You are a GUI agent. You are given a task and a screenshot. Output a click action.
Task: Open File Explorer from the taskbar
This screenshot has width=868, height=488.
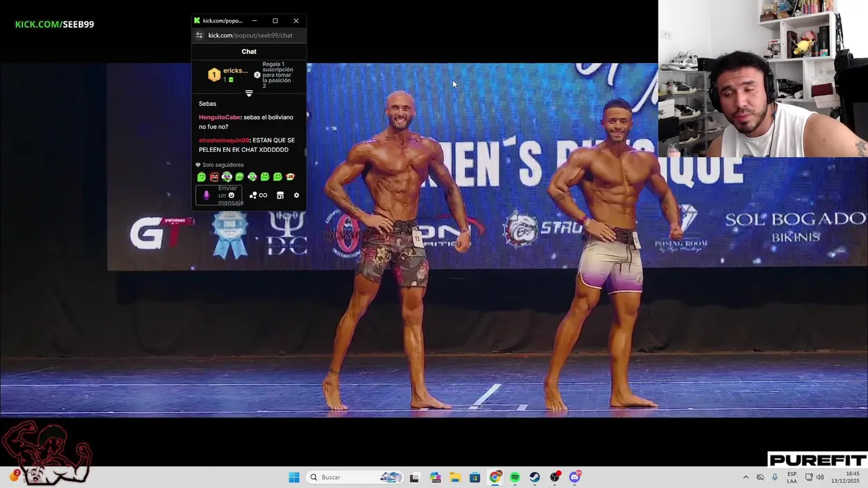454,477
